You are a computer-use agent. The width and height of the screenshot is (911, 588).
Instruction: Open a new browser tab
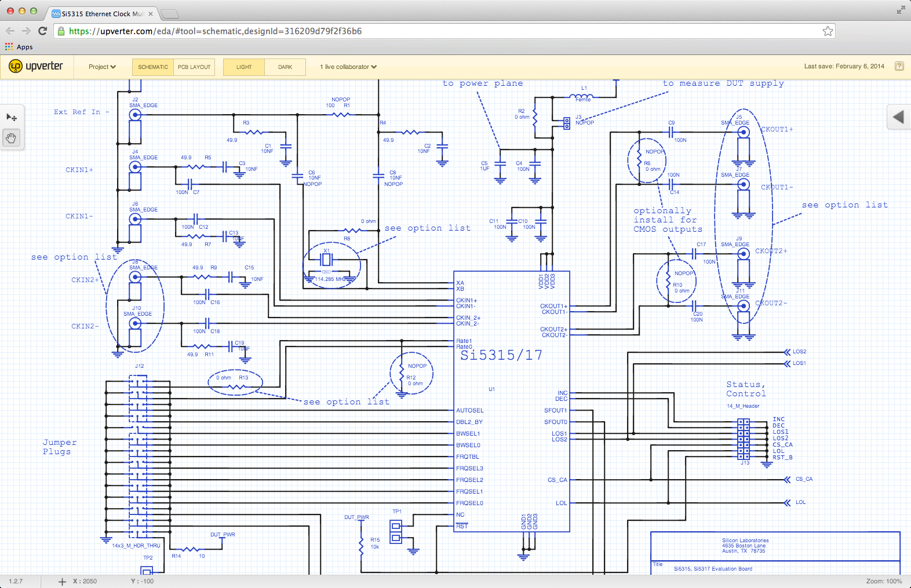point(170,14)
